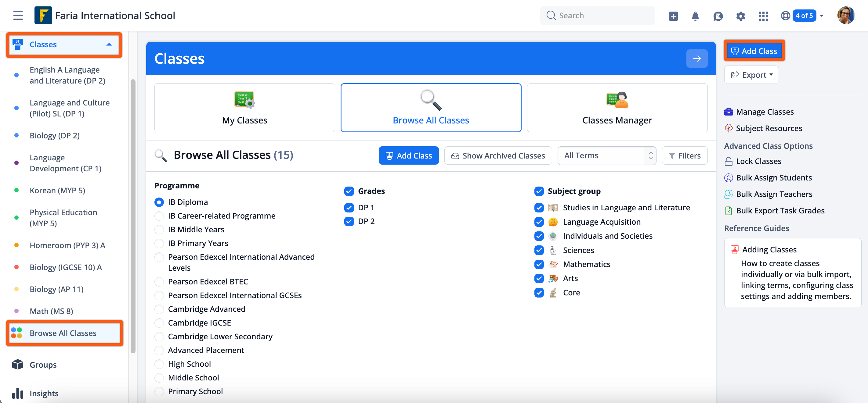Viewport: 868px width, 403px height.
Task: Open the Filters panel button
Action: (684, 155)
